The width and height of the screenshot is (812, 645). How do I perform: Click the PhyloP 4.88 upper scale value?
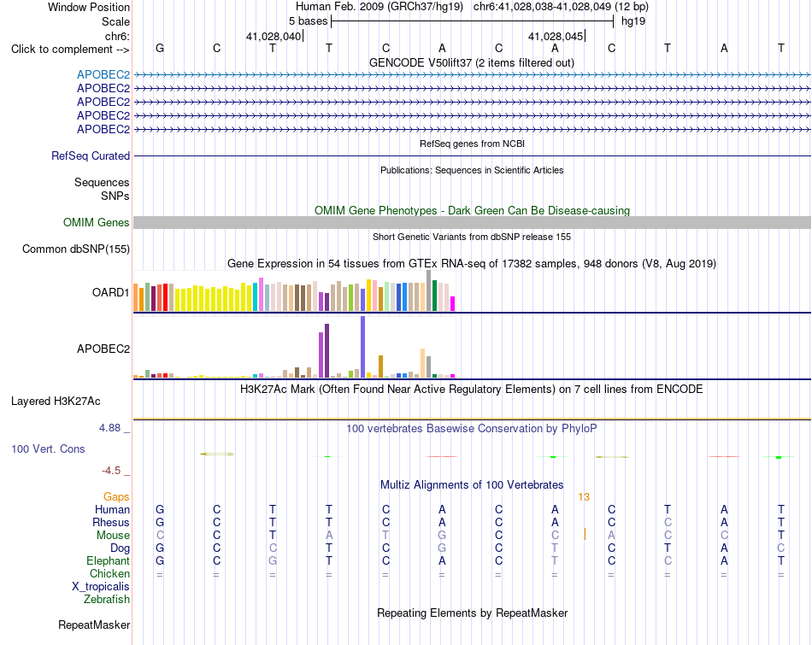coord(109,428)
